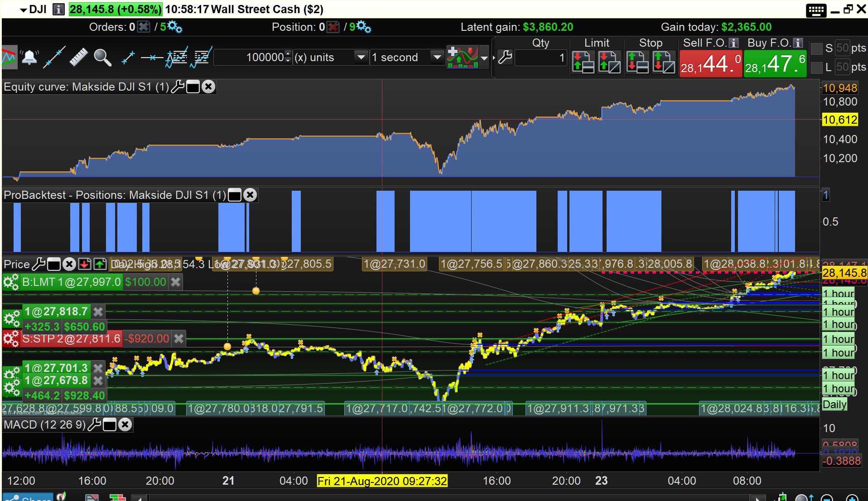Screen dimensions: 868x501
Task: Place a buy Limit order
Action: pos(609,62)
